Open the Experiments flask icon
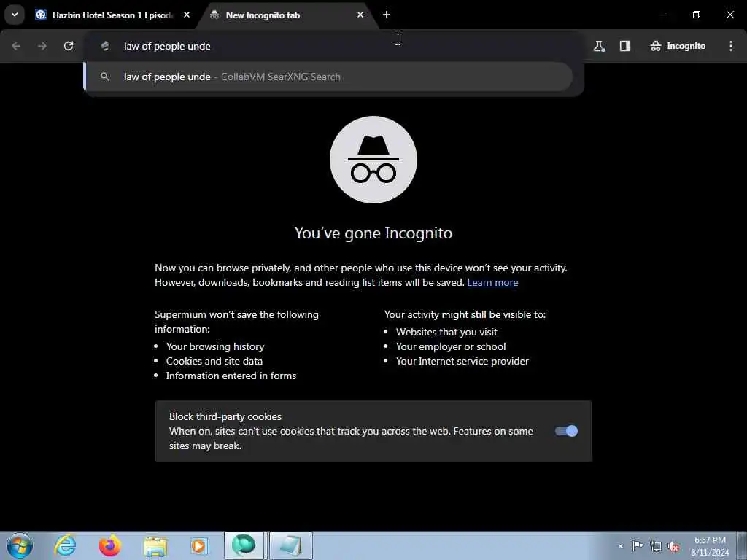 point(599,46)
